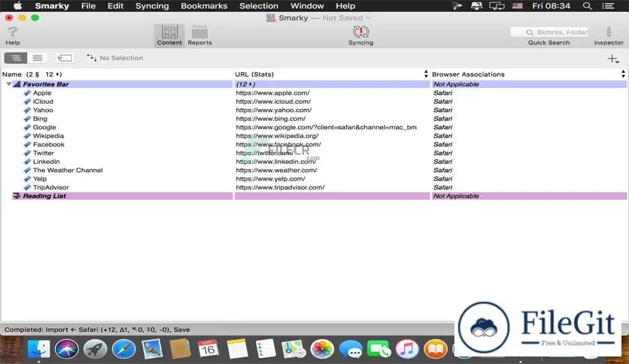Open Finder from the Dock
The image size is (629, 364).
click(39, 348)
